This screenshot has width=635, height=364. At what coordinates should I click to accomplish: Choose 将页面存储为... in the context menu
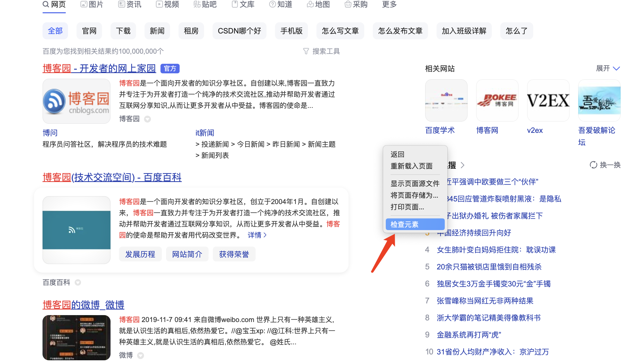(415, 195)
